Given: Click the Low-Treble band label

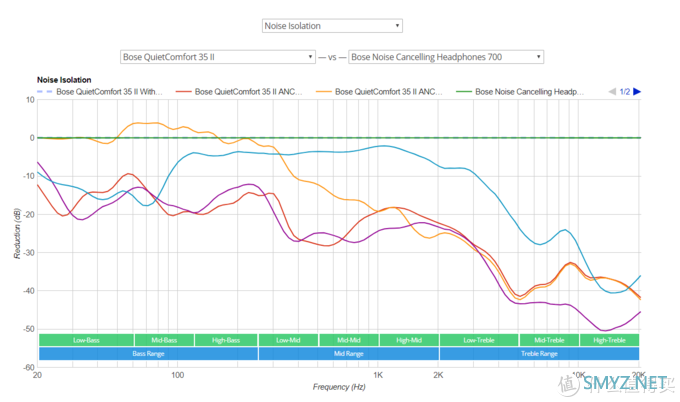Looking at the screenshot, I should tap(479, 340).
